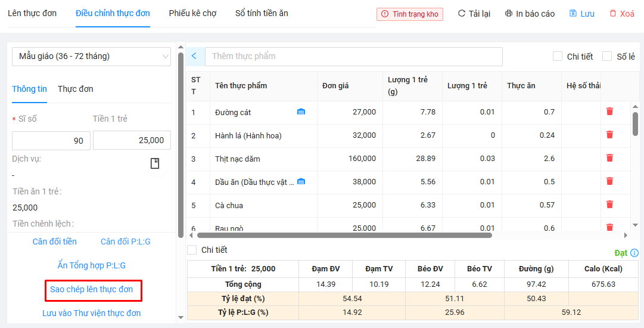Click the Tải lại reload button
Screen dimensions: 644x328
(x=474, y=14)
